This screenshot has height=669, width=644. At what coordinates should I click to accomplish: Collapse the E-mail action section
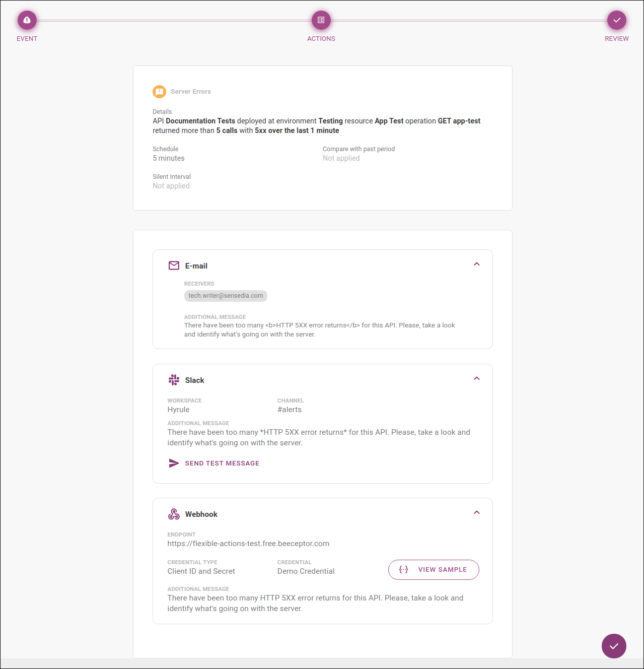tap(476, 264)
